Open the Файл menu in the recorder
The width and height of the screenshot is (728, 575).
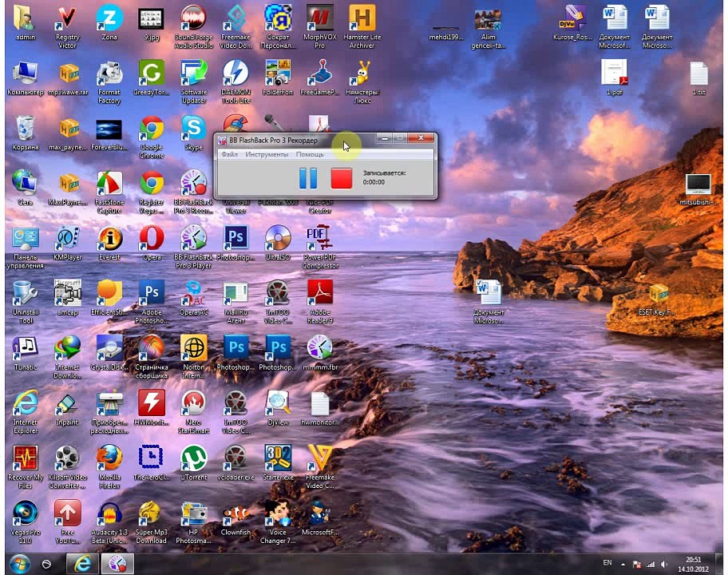(229, 154)
